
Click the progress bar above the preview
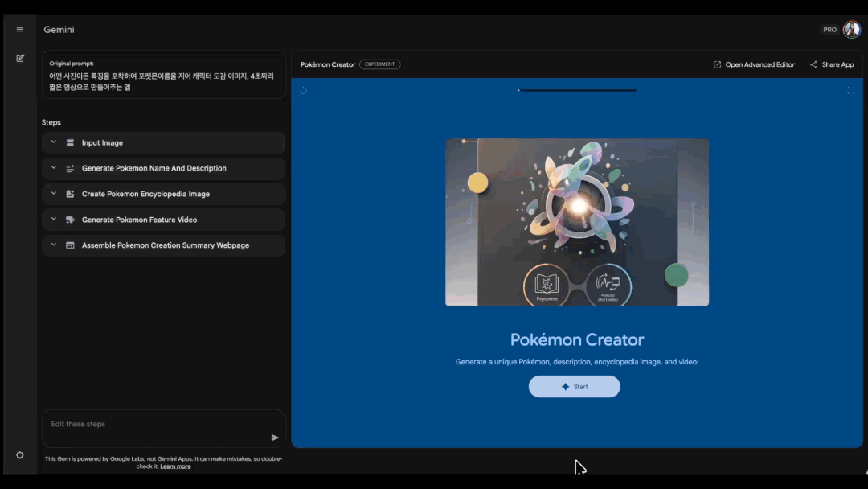pyautogui.click(x=577, y=90)
